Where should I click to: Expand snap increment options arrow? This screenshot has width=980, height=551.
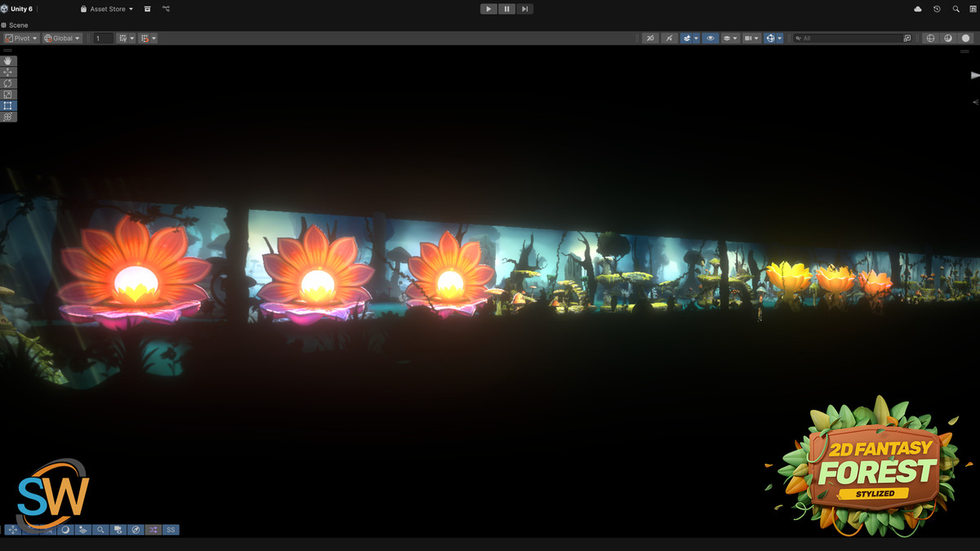click(x=154, y=38)
